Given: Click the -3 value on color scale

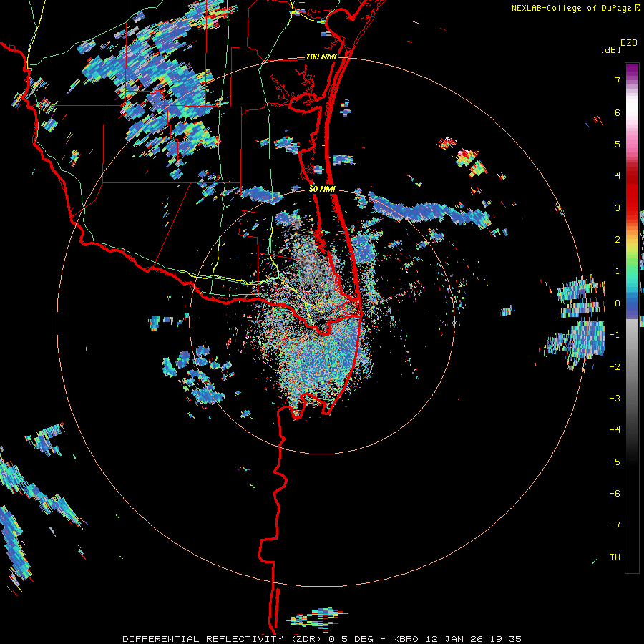Looking at the screenshot, I should 615,398.
